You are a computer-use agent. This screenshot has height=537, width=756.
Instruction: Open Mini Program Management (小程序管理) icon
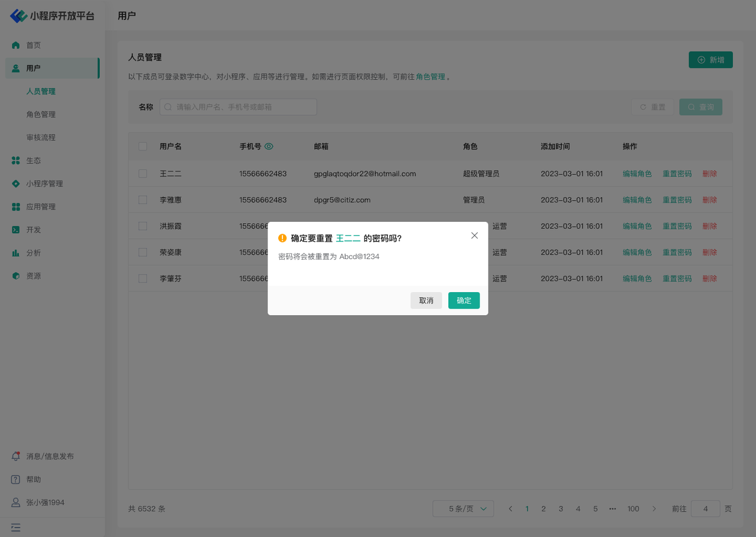(16, 184)
